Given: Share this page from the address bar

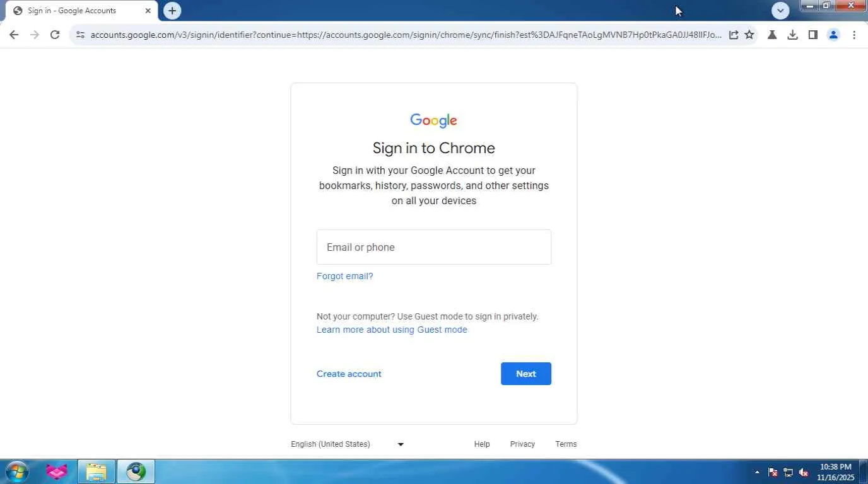Looking at the screenshot, I should pos(734,35).
